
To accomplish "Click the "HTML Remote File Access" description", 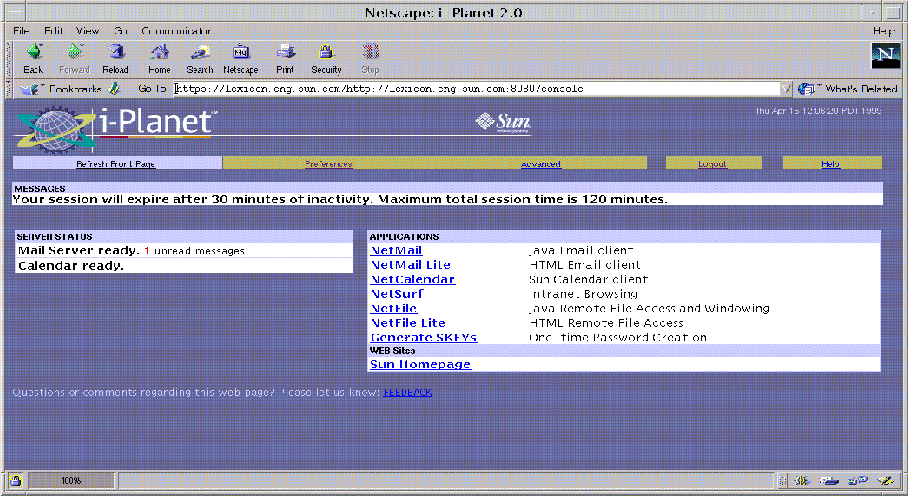I will click(606, 323).
